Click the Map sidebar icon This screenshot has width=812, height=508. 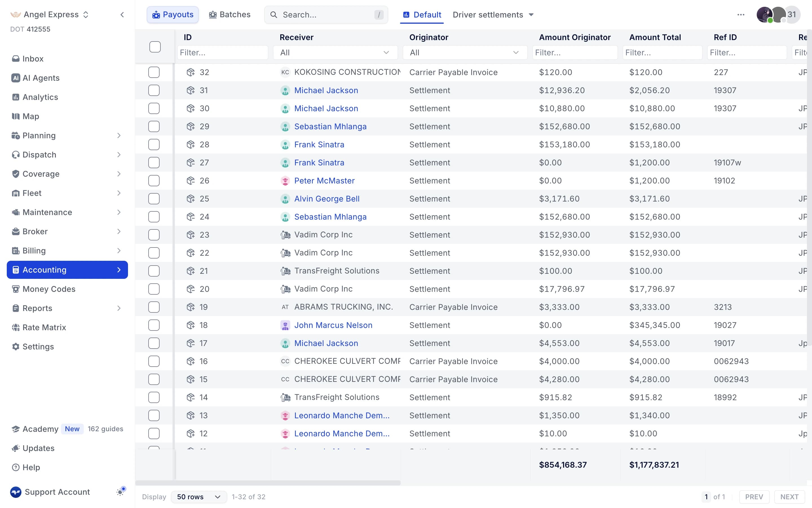pyautogui.click(x=16, y=116)
